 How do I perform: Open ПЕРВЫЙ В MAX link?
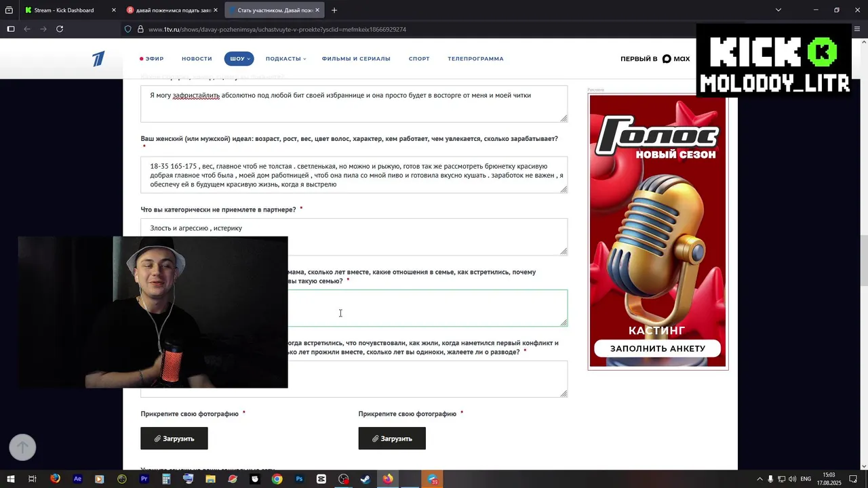click(655, 59)
